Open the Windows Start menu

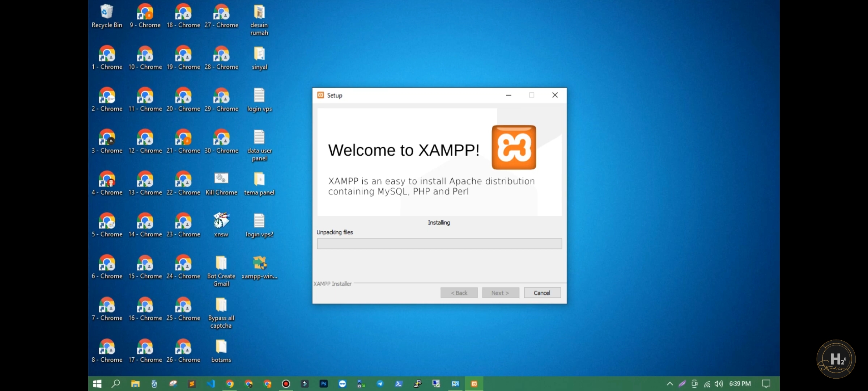pos(97,384)
